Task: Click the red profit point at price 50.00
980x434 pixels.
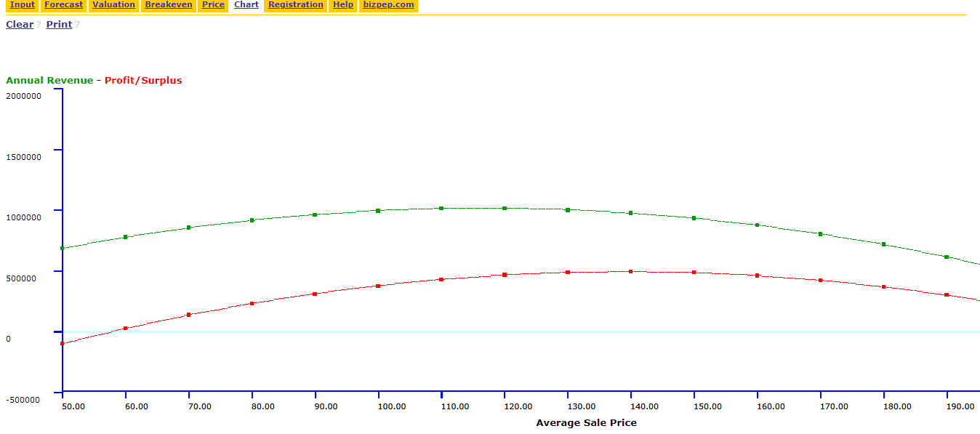Action: tap(63, 343)
